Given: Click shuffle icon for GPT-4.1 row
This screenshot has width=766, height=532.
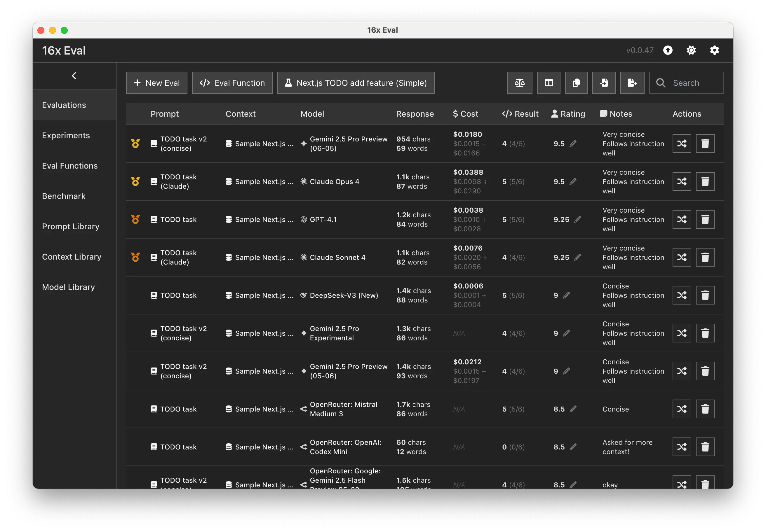Looking at the screenshot, I should click(x=682, y=219).
